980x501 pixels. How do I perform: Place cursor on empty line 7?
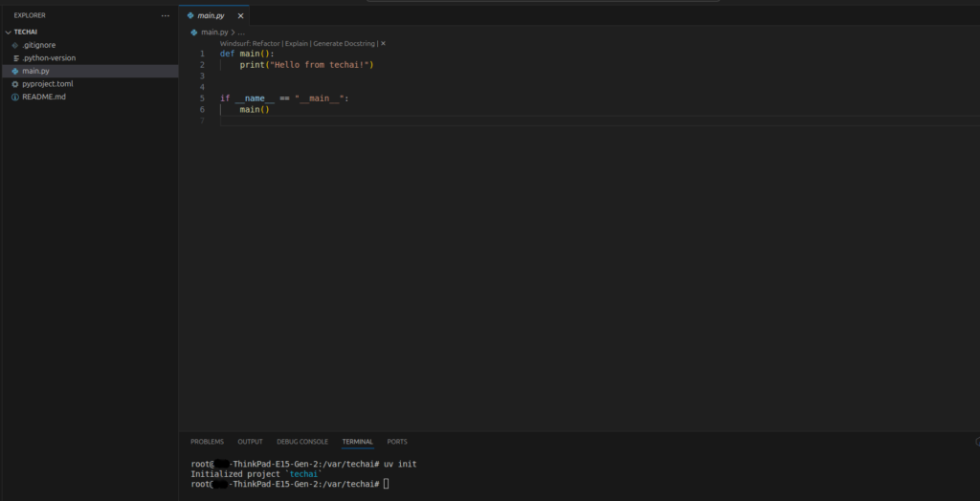click(x=600, y=120)
